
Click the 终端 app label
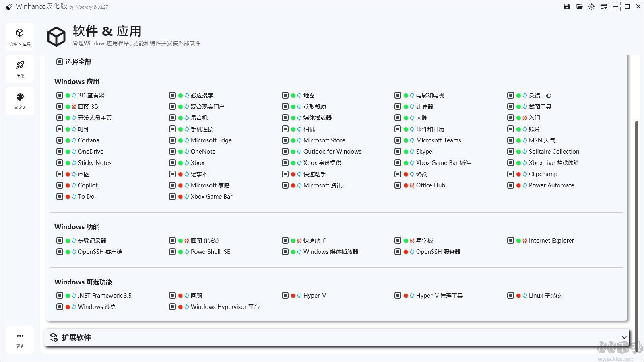click(422, 174)
